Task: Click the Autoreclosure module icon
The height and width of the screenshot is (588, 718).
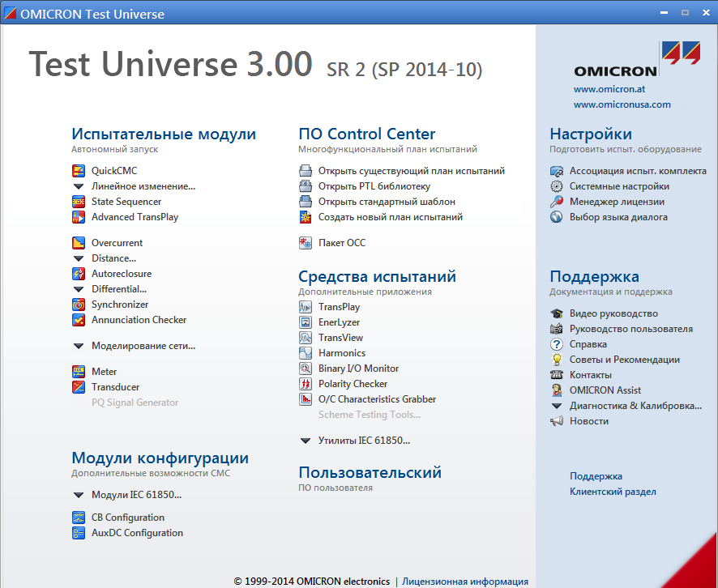Action: (x=79, y=274)
